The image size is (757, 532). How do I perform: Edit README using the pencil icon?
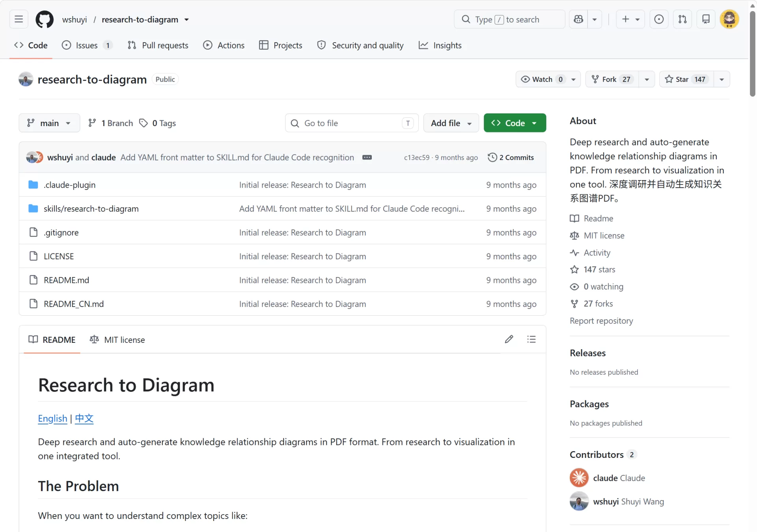(x=509, y=339)
